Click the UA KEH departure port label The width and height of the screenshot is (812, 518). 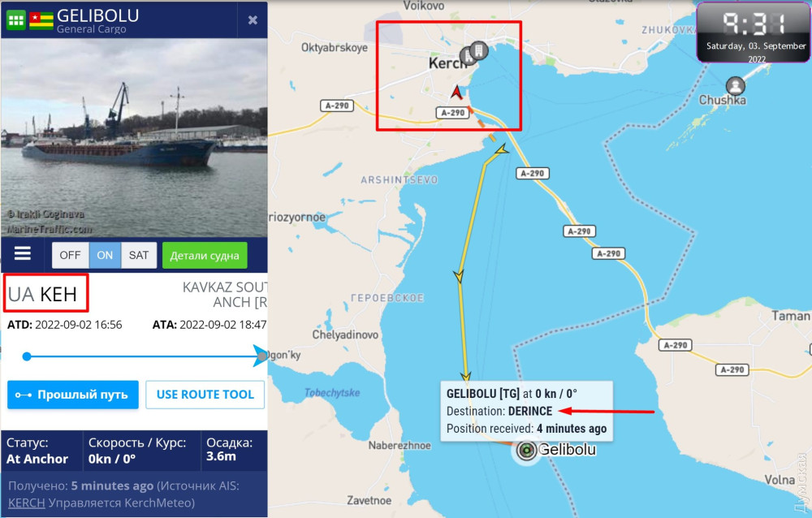[x=42, y=294]
